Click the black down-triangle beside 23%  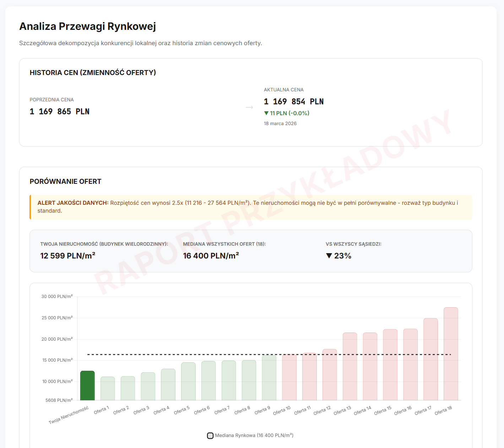coord(329,256)
